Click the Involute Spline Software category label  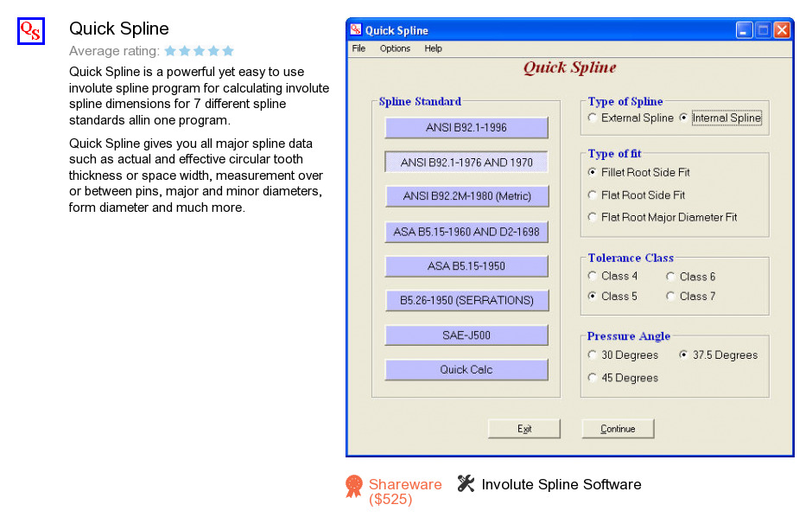click(x=561, y=484)
